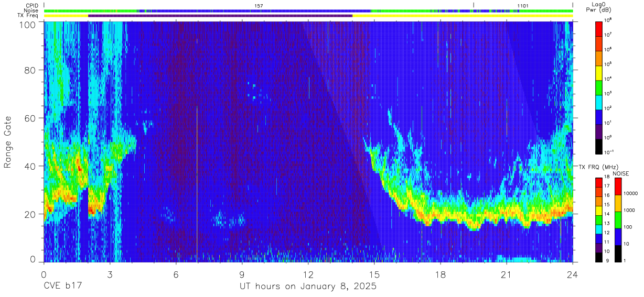Click the x-axis tick label '6'
This screenshot has height=297, width=644.
click(176, 274)
